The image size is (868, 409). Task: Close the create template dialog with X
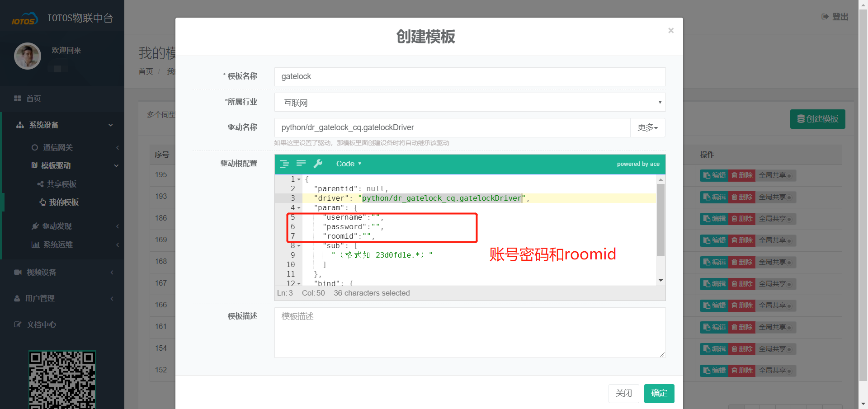[671, 30]
